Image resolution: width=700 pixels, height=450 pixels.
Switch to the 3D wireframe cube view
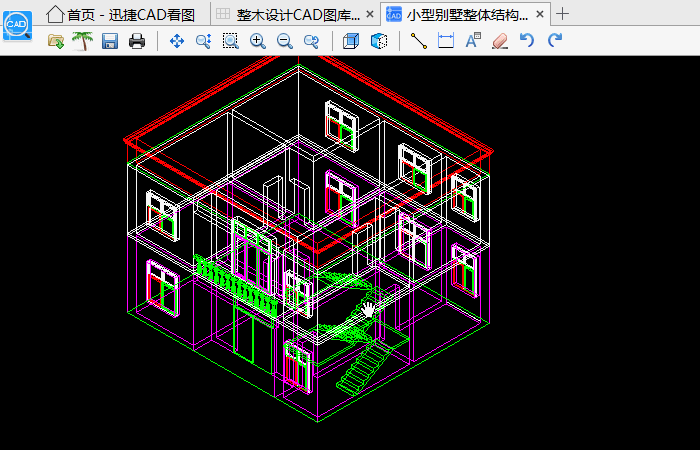pyautogui.click(x=379, y=41)
